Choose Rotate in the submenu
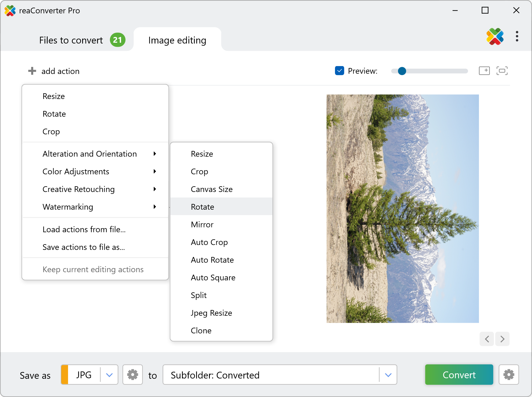Viewport: 532px width, 397px height. click(x=202, y=207)
